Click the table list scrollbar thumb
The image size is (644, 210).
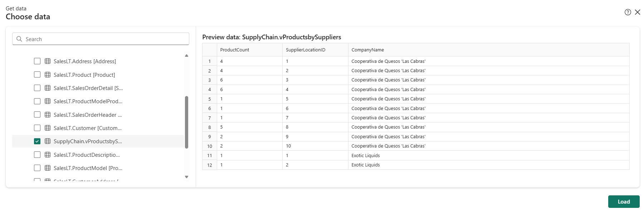pyautogui.click(x=186, y=121)
